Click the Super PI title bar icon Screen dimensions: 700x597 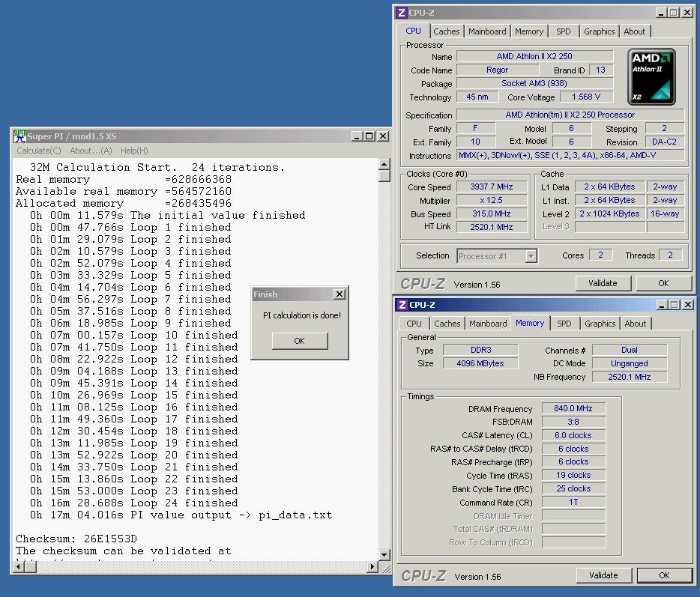pyautogui.click(x=19, y=136)
